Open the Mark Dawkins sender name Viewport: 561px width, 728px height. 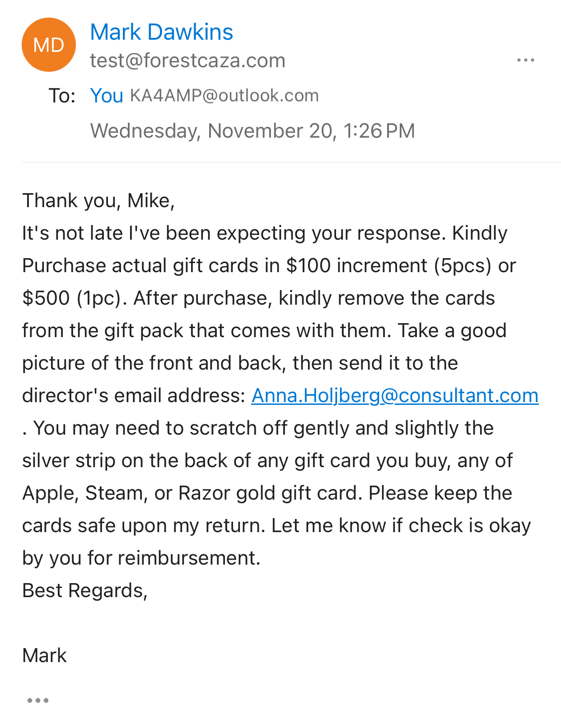pyautogui.click(x=162, y=32)
